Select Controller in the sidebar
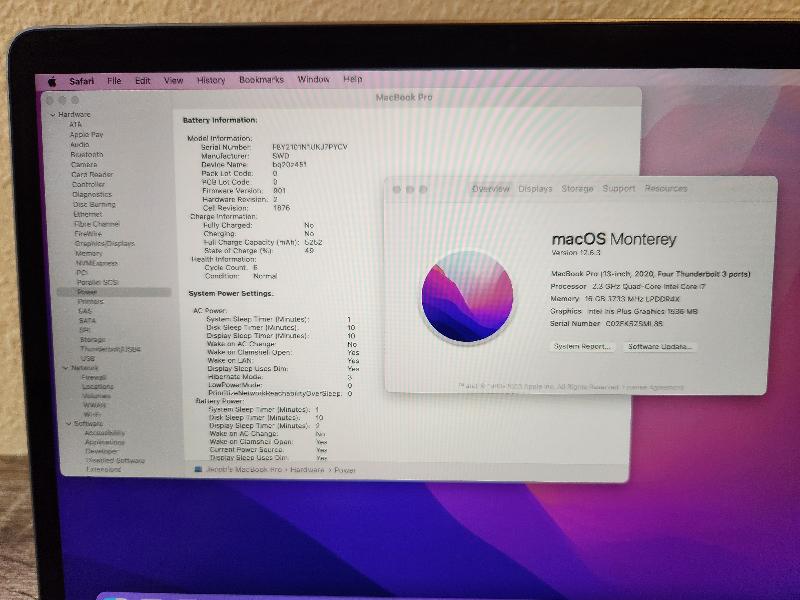This screenshot has height=600, width=800. [x=88, y=184]
